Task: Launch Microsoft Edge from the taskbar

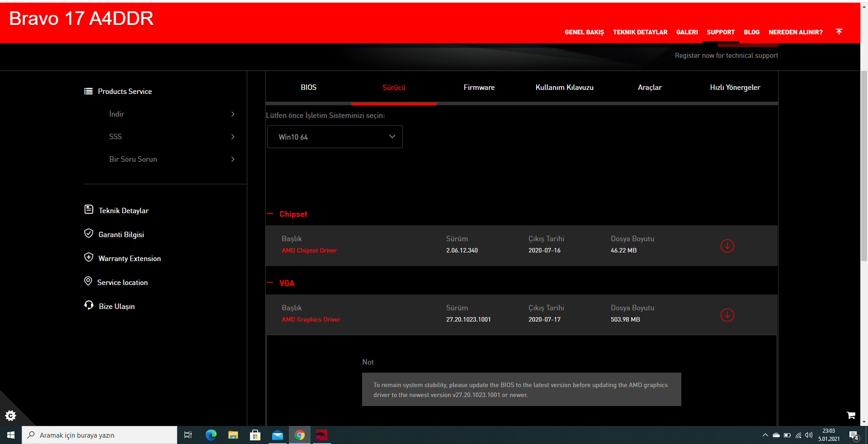Action: click(x=211, y=435)
